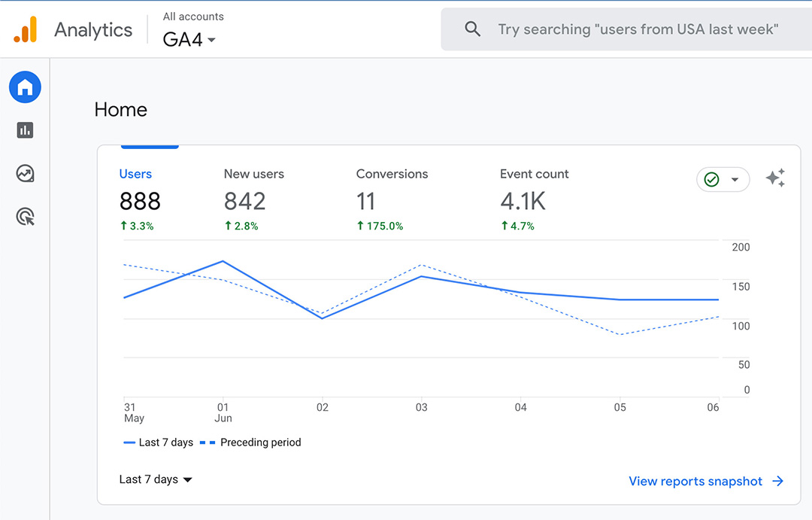Expand the data quality dropdown arrow
The height and width of the screenshot is (520, 812).
(733, 179)
